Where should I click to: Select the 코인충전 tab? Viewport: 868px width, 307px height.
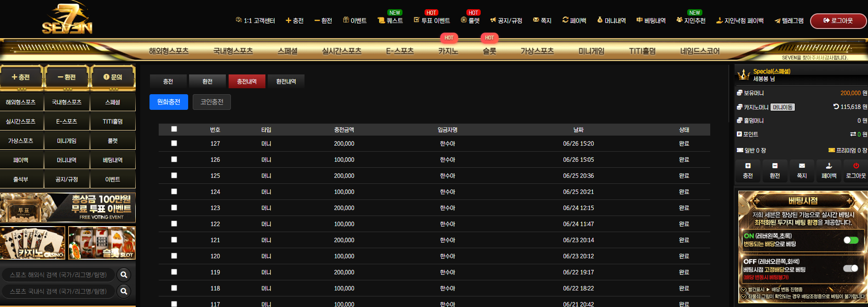[x=212, y=102]
